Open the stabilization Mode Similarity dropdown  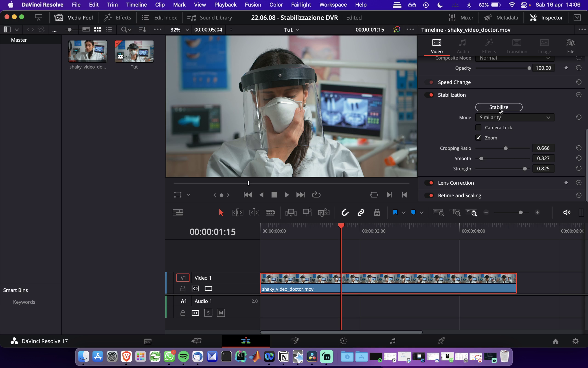pos(515,118)
